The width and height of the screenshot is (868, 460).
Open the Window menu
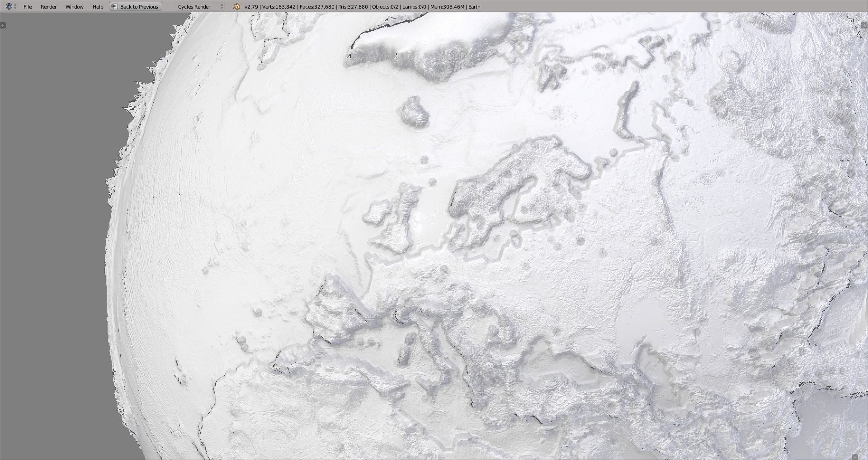coord(74,6)
